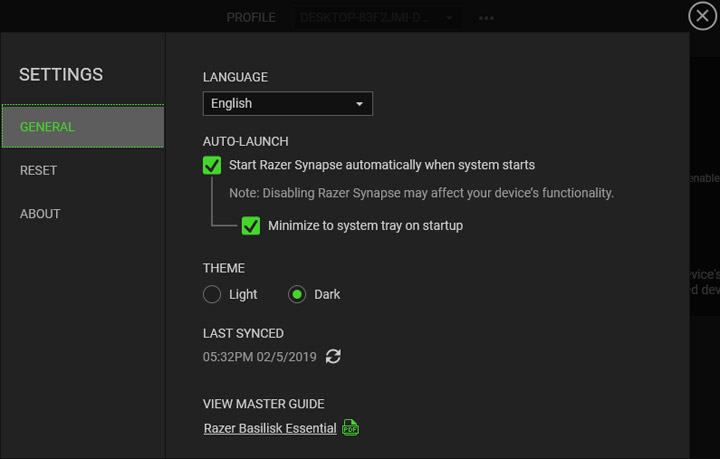Click the LANGUAGE section heading

click(x=235, y=77)
